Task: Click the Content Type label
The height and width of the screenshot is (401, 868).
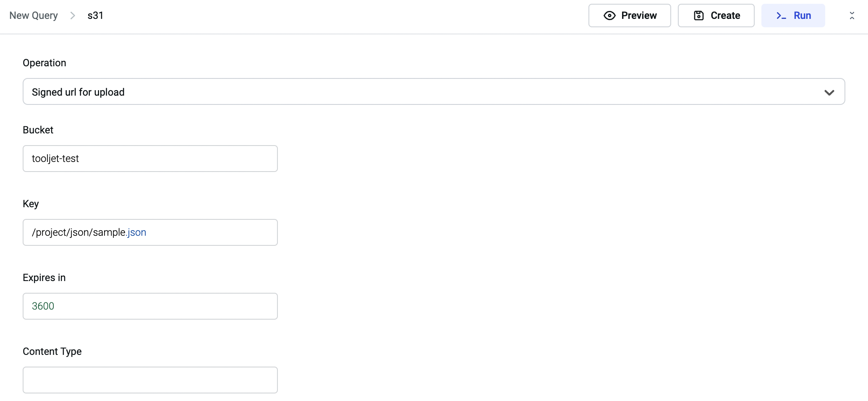Action: tap(52, 352)
